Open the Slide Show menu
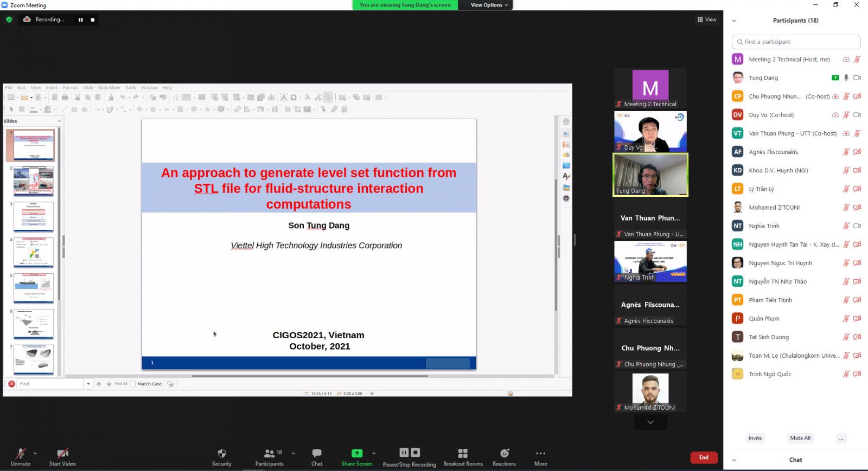Image resolution: width=868 pixels, height=471 pixels. (109, 87)
